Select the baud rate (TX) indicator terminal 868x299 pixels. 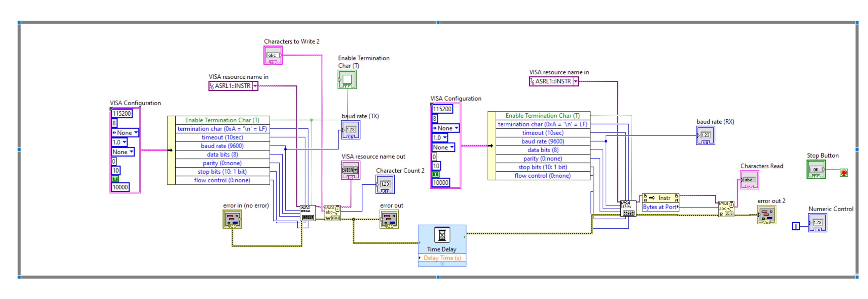pyautogui.click(x=351, y=130)
